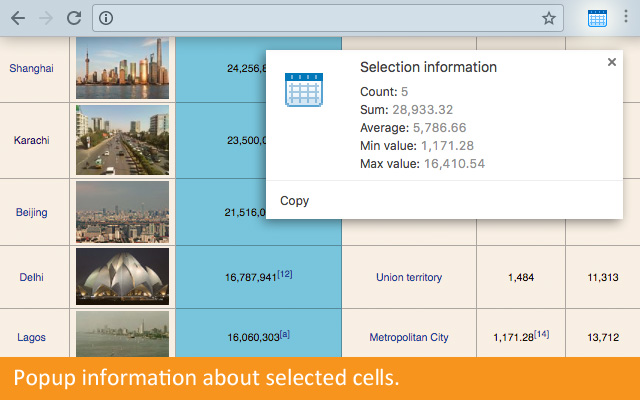Follow the Beijing link

pos(31,212)
